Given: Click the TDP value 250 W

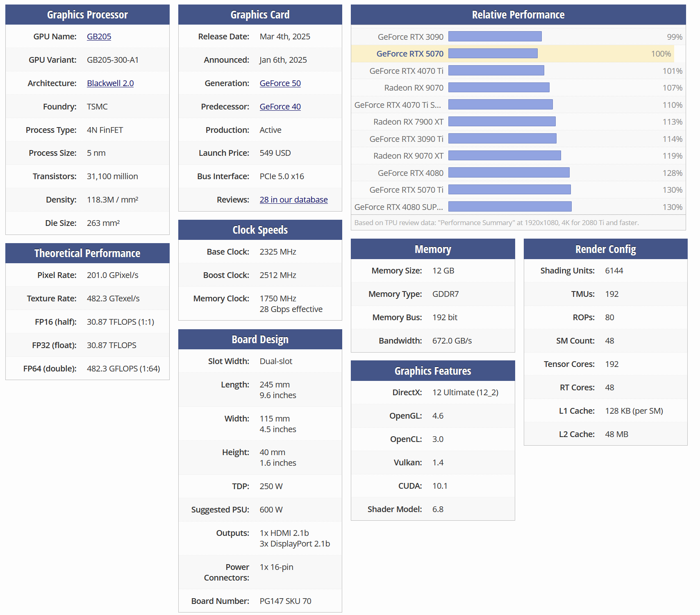Looking at the screenshot, I should (x=271, y=486).
